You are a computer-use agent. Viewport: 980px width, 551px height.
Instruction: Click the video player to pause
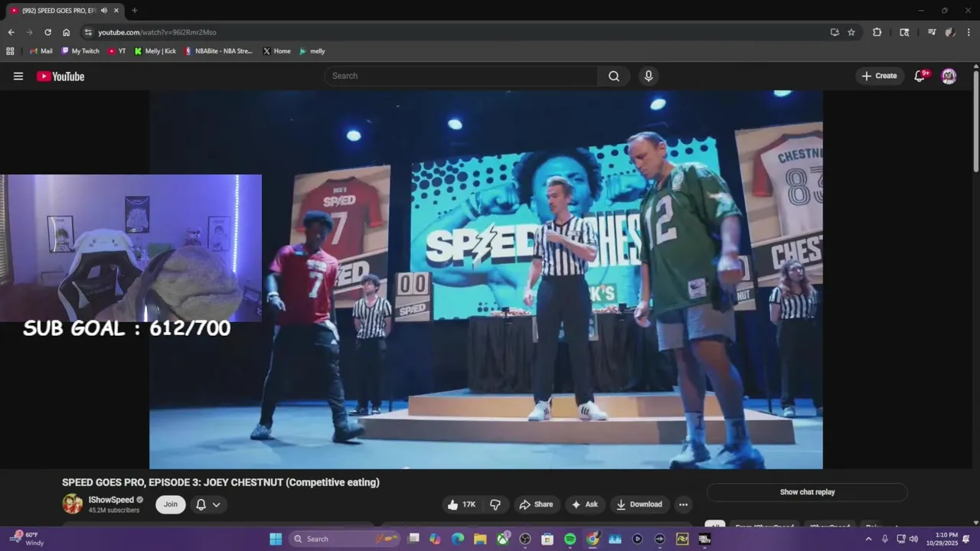tap(485, 279)
